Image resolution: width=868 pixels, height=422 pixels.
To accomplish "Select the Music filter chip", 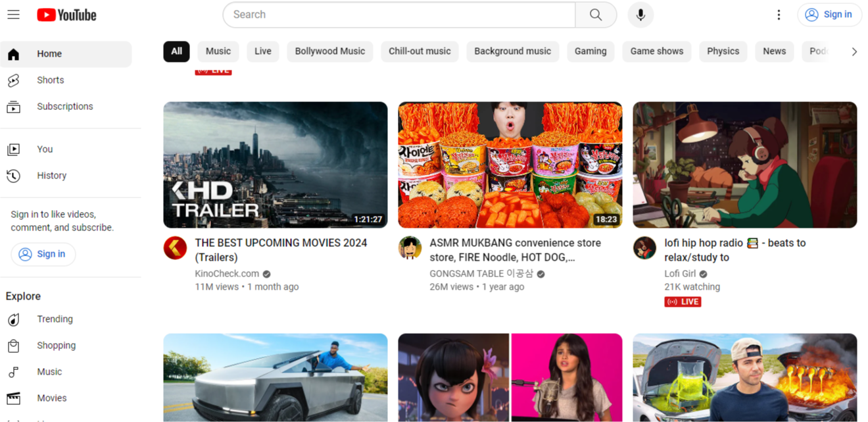I will (x=218, y=51).
